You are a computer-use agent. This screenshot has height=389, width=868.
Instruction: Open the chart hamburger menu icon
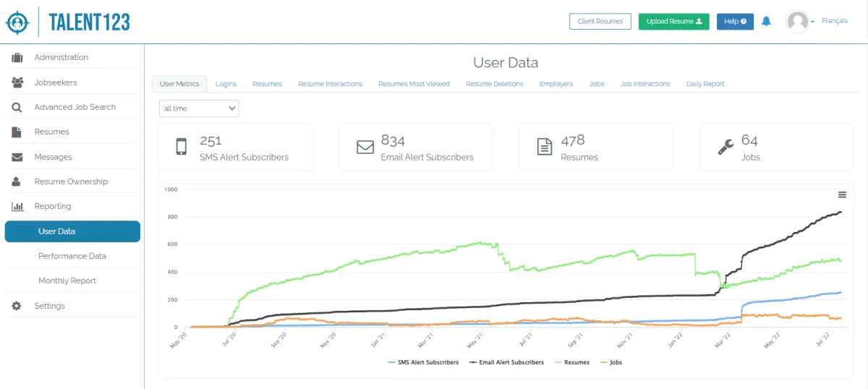point(842,194)
